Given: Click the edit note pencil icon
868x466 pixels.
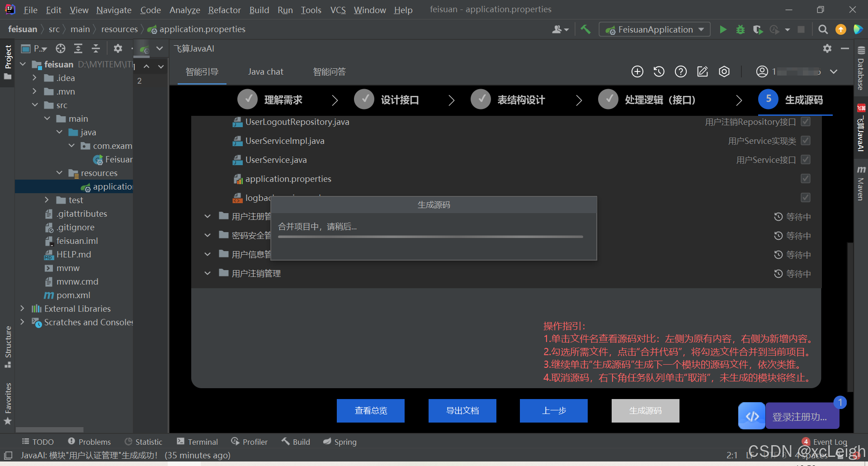Looking at the screenshot, I should (x=702, y=71).
